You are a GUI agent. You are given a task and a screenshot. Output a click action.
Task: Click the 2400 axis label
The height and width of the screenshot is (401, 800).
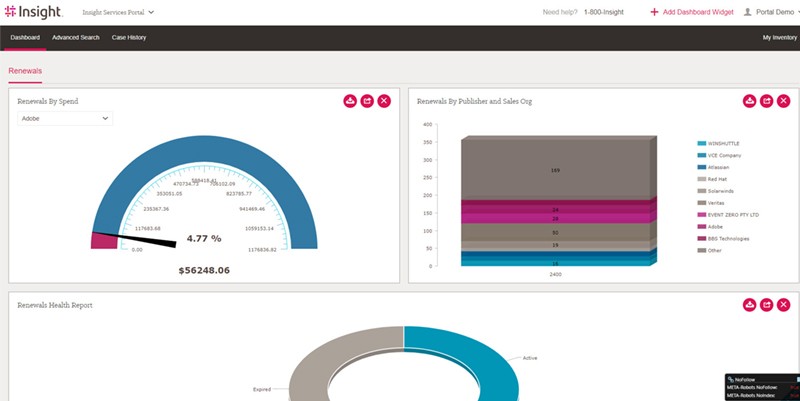pyautogui.click(x=556, y=274)
